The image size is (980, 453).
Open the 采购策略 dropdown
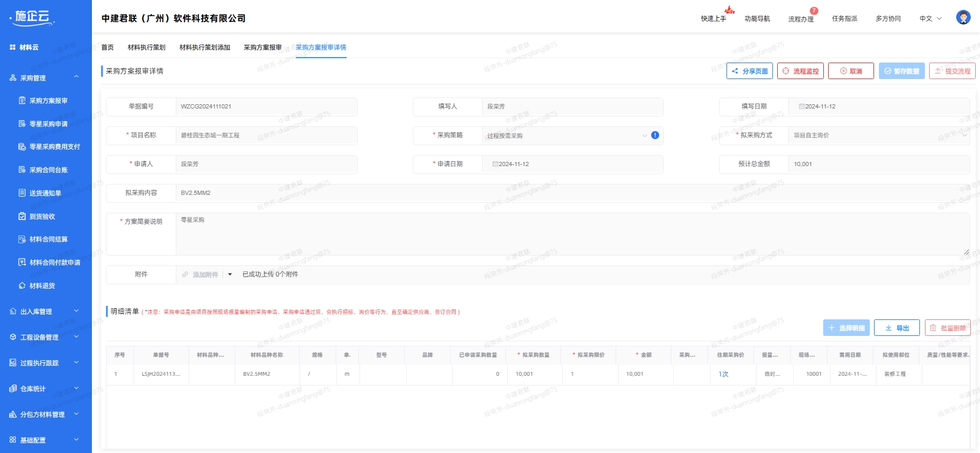(x=567, y=135)
